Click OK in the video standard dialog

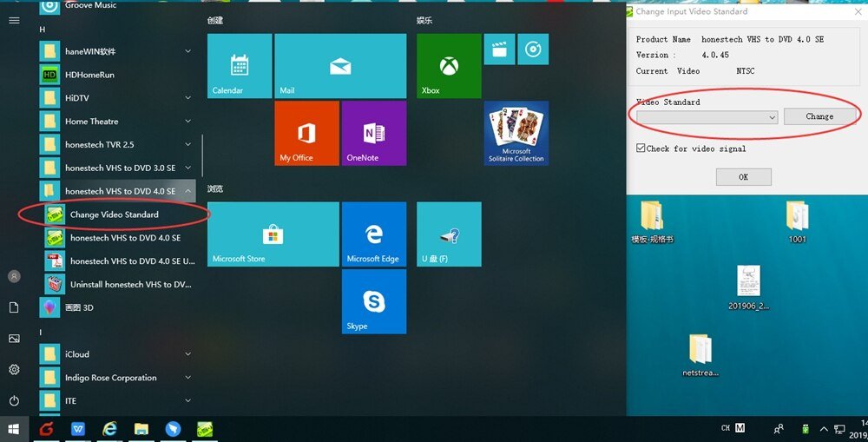coord(744,176)
